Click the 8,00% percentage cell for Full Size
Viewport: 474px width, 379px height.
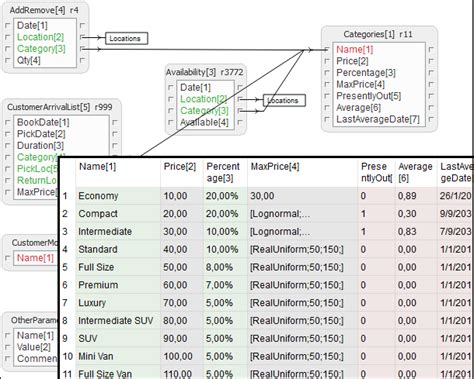225,267
